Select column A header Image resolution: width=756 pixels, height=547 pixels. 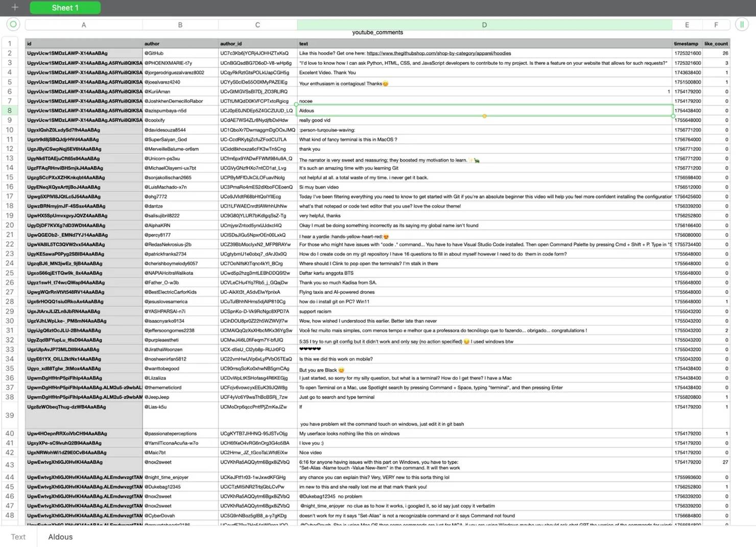(84, 25)
